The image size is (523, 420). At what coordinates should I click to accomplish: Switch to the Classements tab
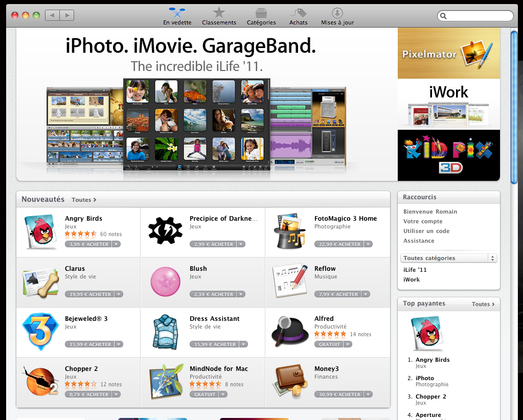tap(219, 16)
